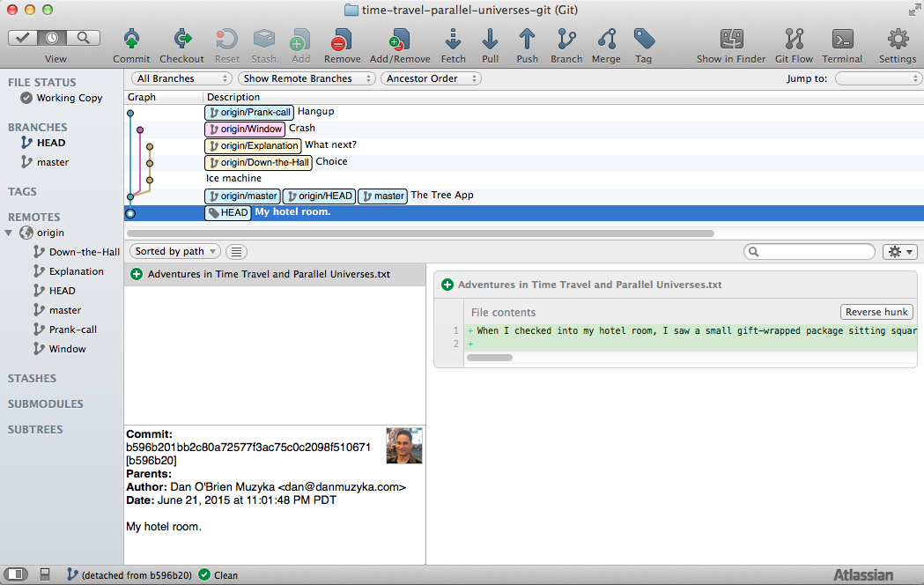Click the Push toolbar icon
Viewport: 924px width, 585px height.
coord(527,40)
